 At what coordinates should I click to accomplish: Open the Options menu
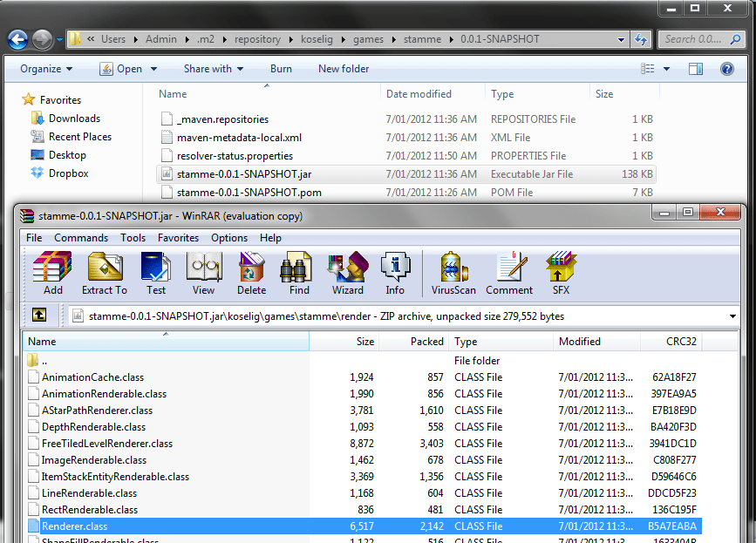229,238
